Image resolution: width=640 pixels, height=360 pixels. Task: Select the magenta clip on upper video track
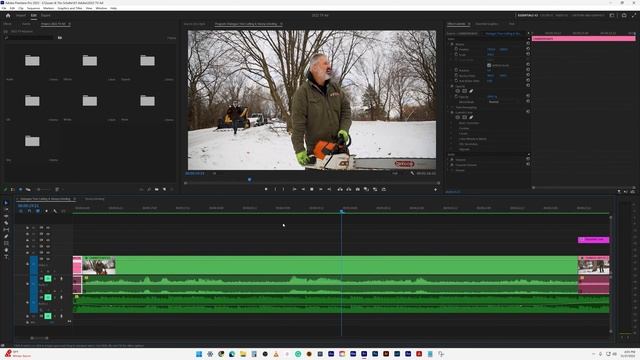pos(593,240)
